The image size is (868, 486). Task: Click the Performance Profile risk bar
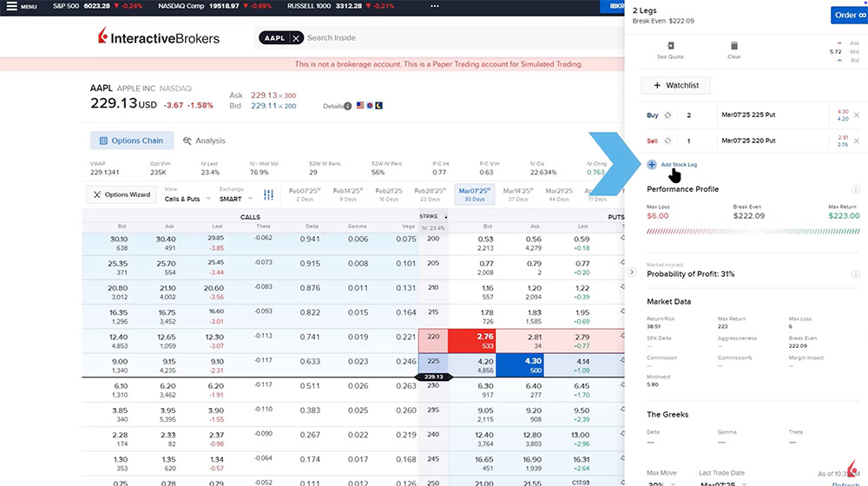(x=753, y=232)
